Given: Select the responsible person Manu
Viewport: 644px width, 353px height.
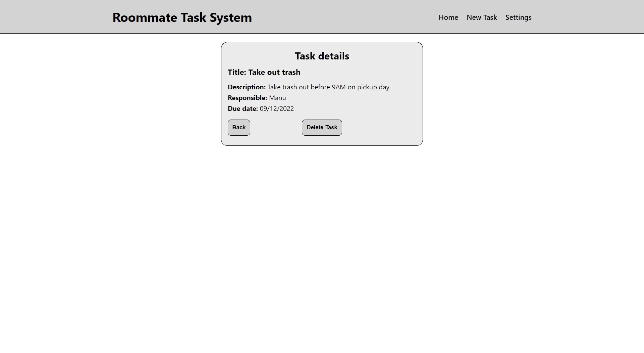Looking at the screenshot, I should [277, 98].
